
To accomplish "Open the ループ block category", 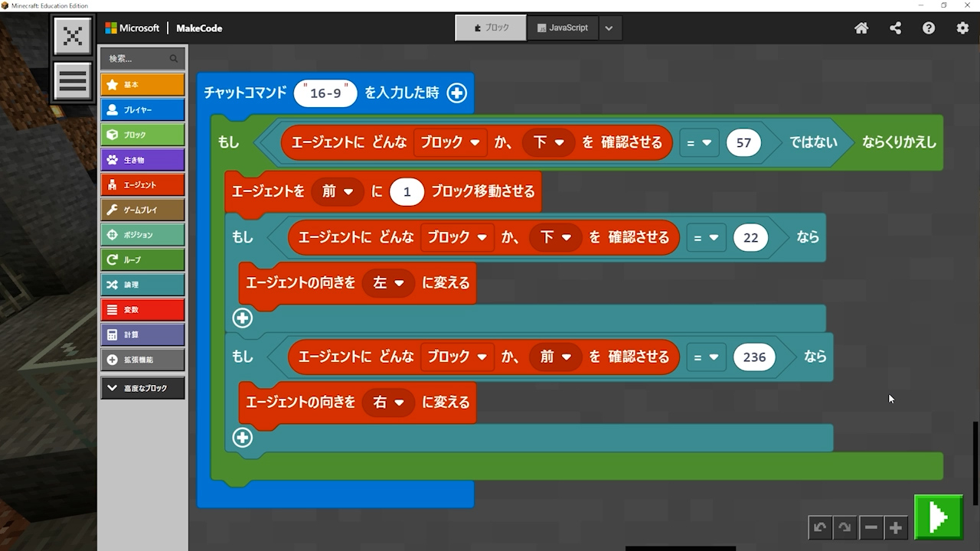I will click(142, 259).
